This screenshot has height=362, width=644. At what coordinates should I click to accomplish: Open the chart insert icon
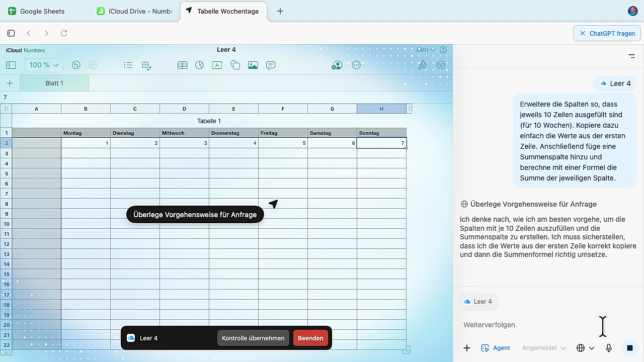tap(199, 65)
